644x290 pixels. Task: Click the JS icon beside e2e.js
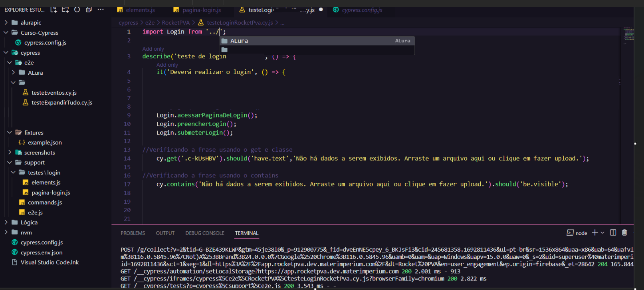click(22, 213)
